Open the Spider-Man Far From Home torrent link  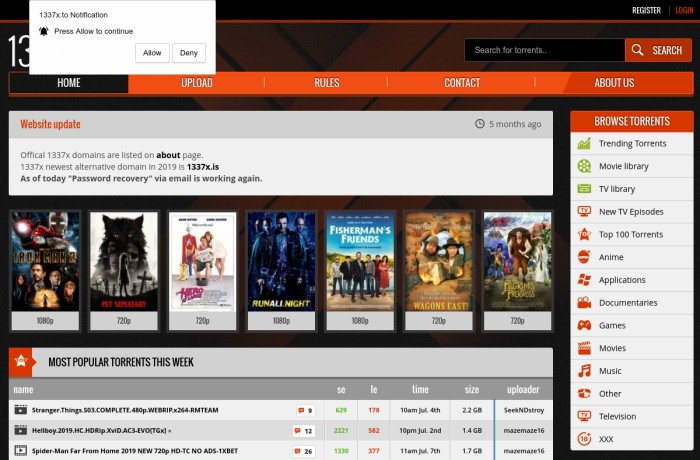(135, 451)
